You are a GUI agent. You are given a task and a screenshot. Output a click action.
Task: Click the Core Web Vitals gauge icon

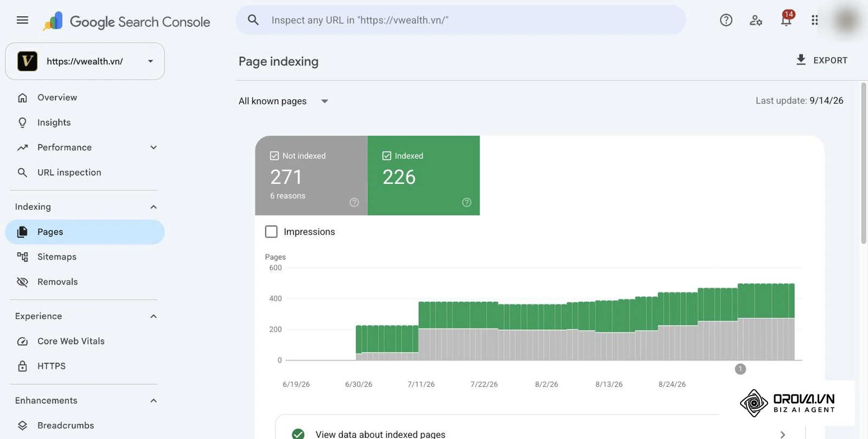22,341
